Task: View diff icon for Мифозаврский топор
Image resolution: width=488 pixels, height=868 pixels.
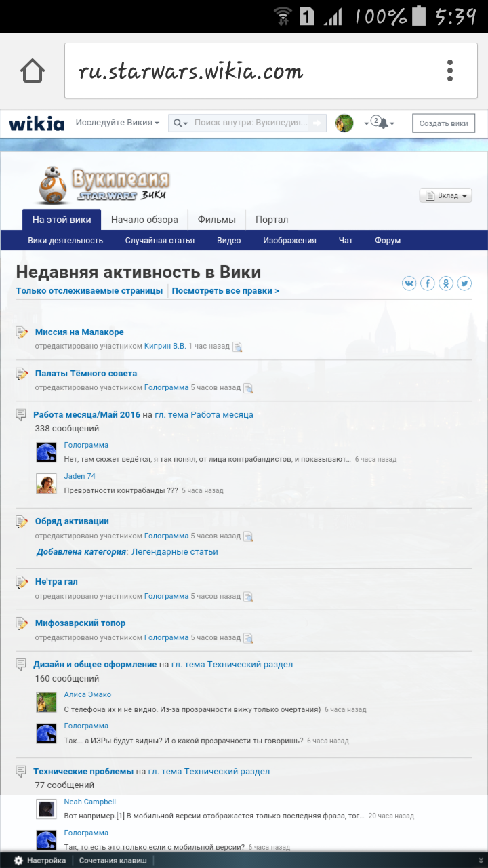Action: click(x=248, y=638)
